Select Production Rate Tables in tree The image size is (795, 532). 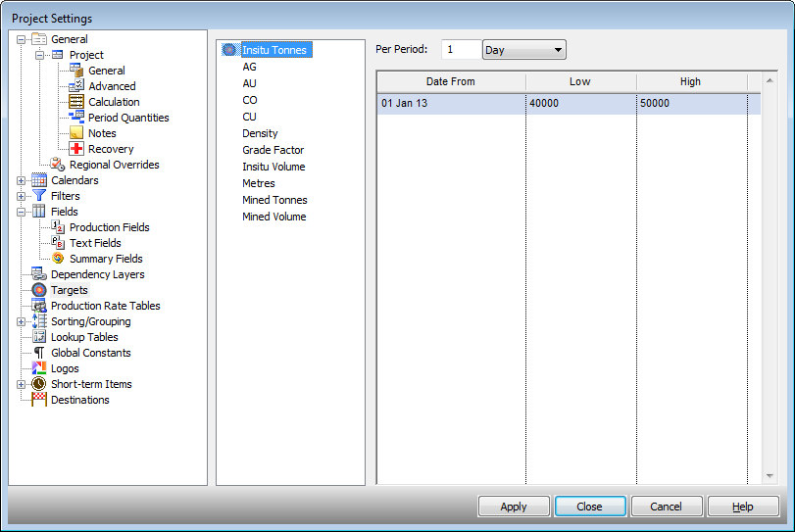[x=105, y=306]
